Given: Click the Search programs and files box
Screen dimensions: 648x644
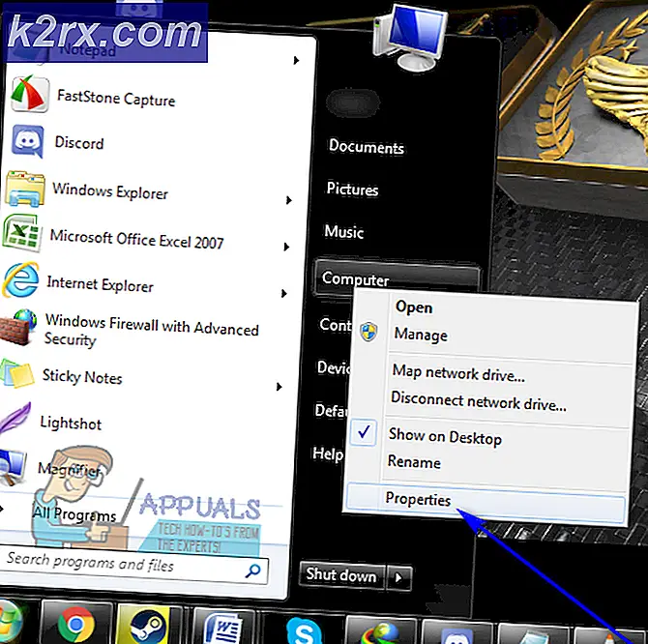Looking at the screenshot, I should click(133, 564).
